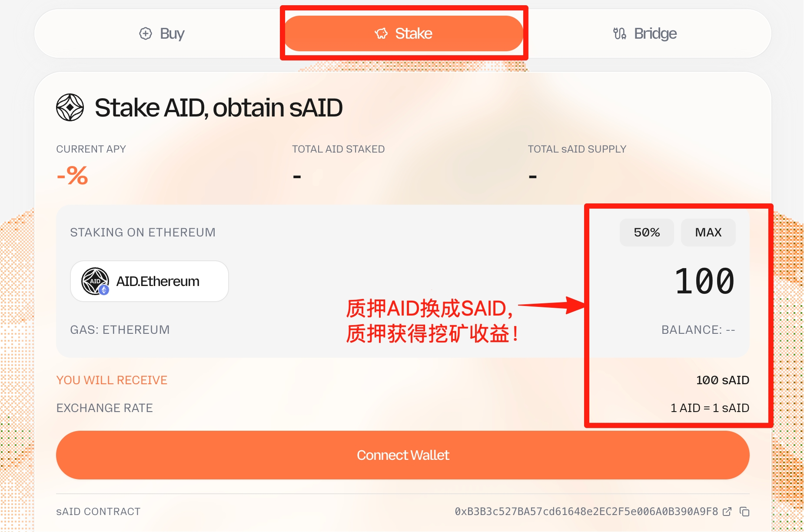804x532 pixels.
Task: Switch to the Bridge tab
Action: [645, 33]
